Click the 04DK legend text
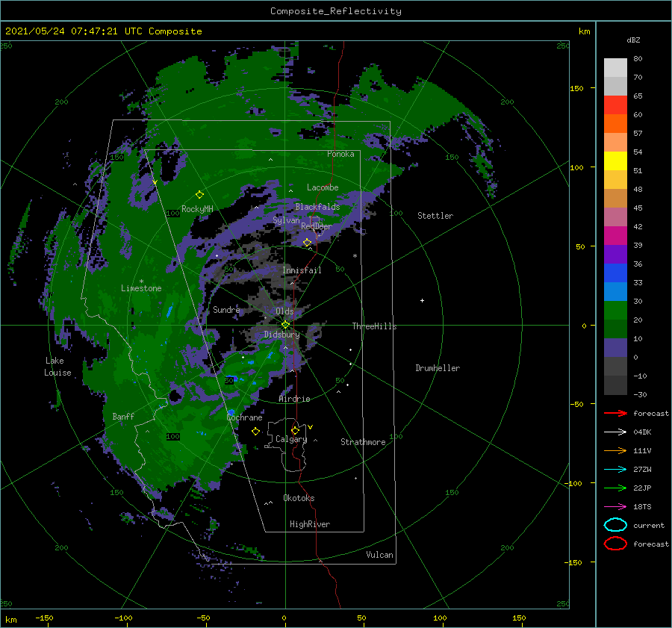 642,432
